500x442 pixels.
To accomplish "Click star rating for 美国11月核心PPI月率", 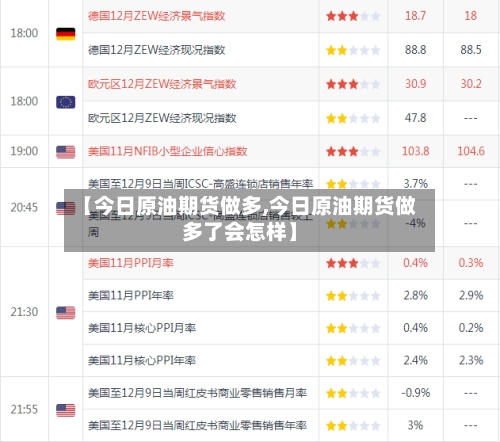I will (353, 328).
